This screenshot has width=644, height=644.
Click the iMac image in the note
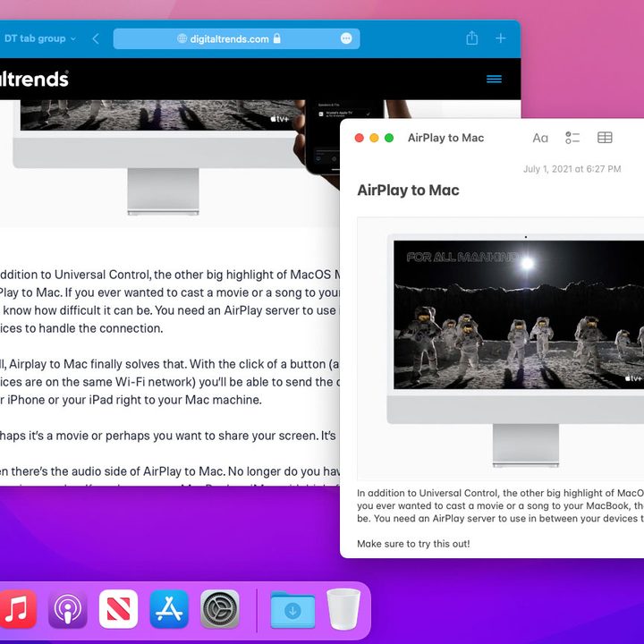pyautogui.click(x=501, y=349)
